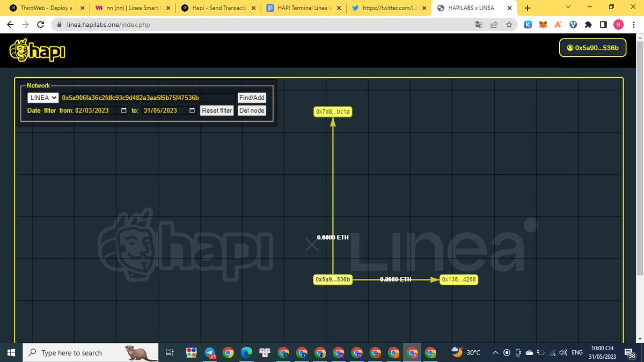
Task: Click the page refresh icon
Action: pyautogui.click(x=41, y=24)
